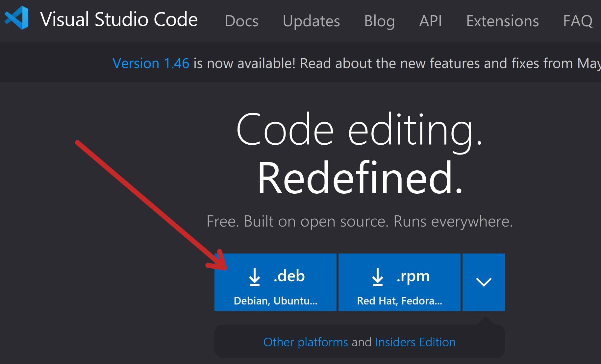Open the FAQ navigation item
601x364 pixels.
578,21
